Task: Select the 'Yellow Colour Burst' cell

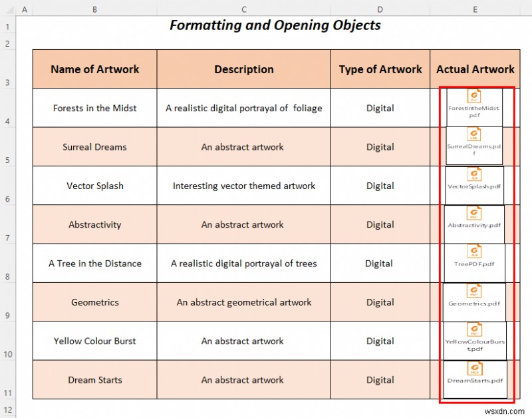Action: point(94,341)
